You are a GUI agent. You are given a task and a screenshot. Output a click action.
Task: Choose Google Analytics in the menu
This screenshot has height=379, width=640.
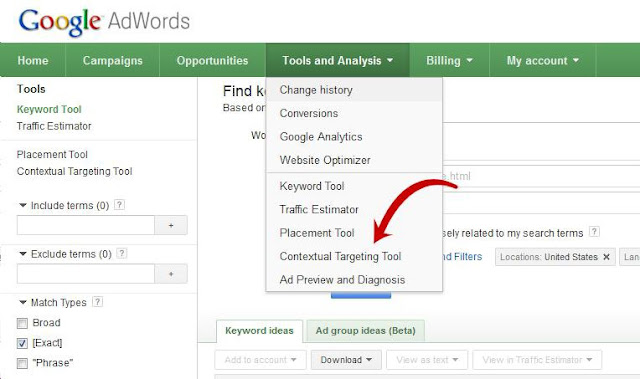coord(354,137)
